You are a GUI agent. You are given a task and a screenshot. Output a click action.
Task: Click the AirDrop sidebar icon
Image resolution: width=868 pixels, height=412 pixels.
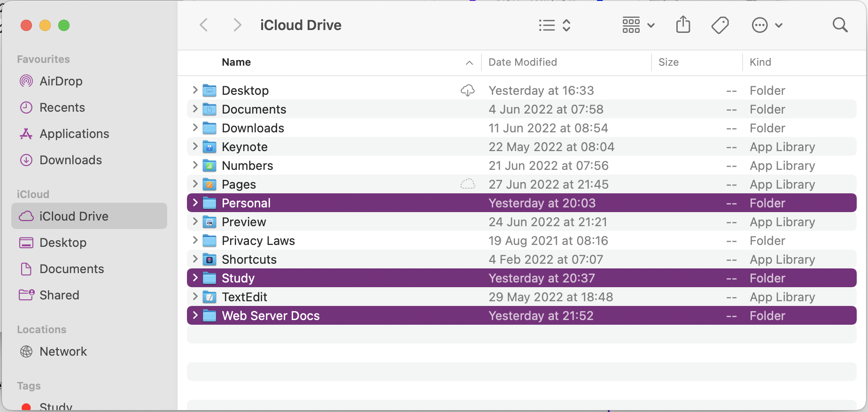(x=26, y=81)
